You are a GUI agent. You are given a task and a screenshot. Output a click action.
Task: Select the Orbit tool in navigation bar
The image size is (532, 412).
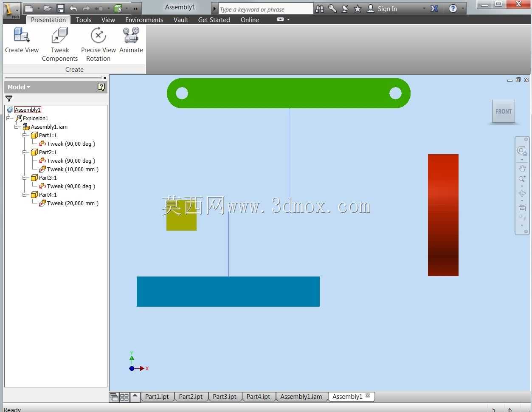(x=522, y=193)
